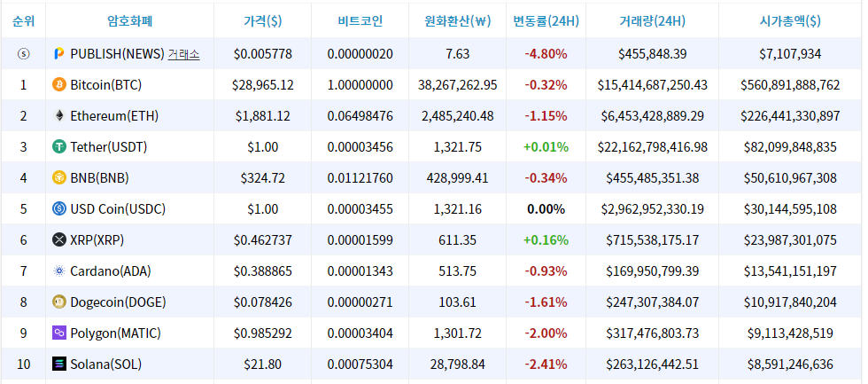Image resolution: width=868 pixels, height=384 pixels.
Task: Open the Bitcoin(BTC) name link
Action: point(105,85)
